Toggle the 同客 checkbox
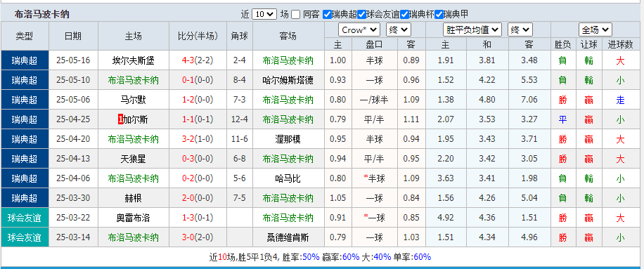 296,15
